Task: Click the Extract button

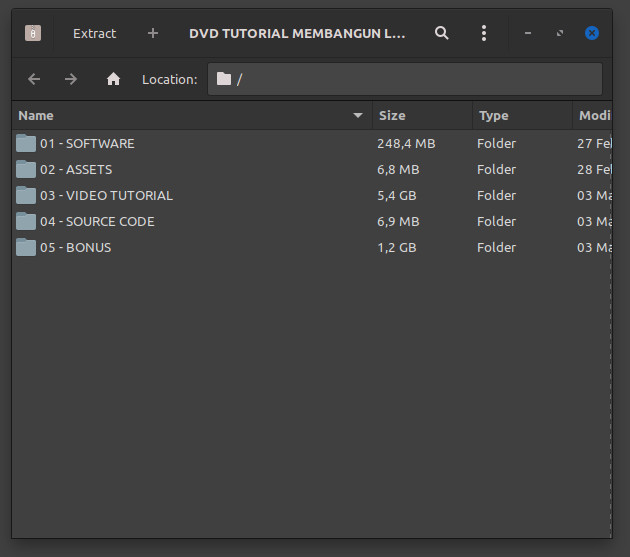Action: tap(94, 33)
